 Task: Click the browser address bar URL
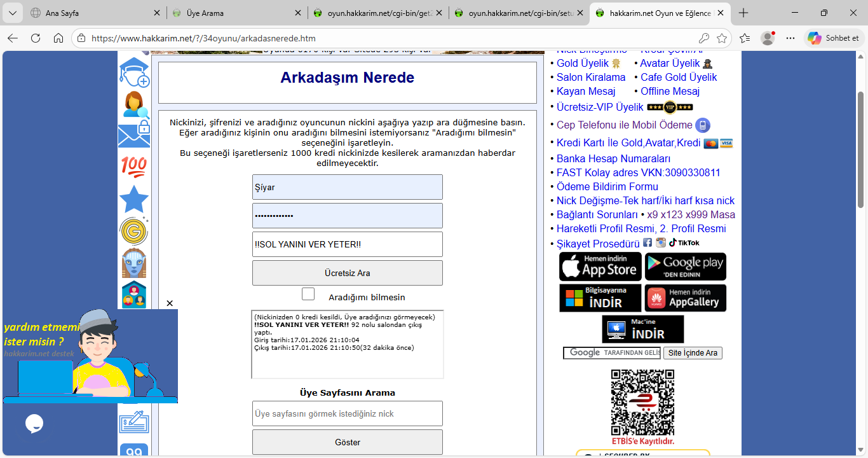coord(203,38)
